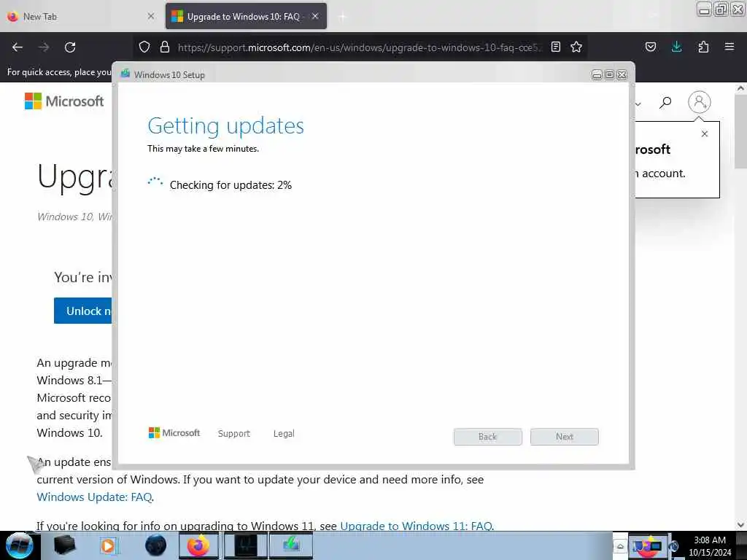This screenshot has height=560, width=747.
Task: Open the black folder taskbar icon
Action: pyautogui.click(x=65, y=545)
